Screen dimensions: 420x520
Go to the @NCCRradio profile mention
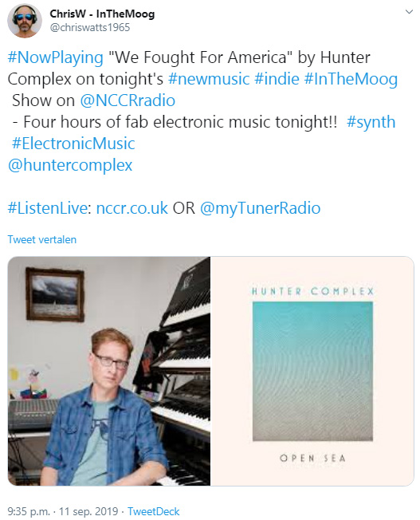tap(128, 100)
